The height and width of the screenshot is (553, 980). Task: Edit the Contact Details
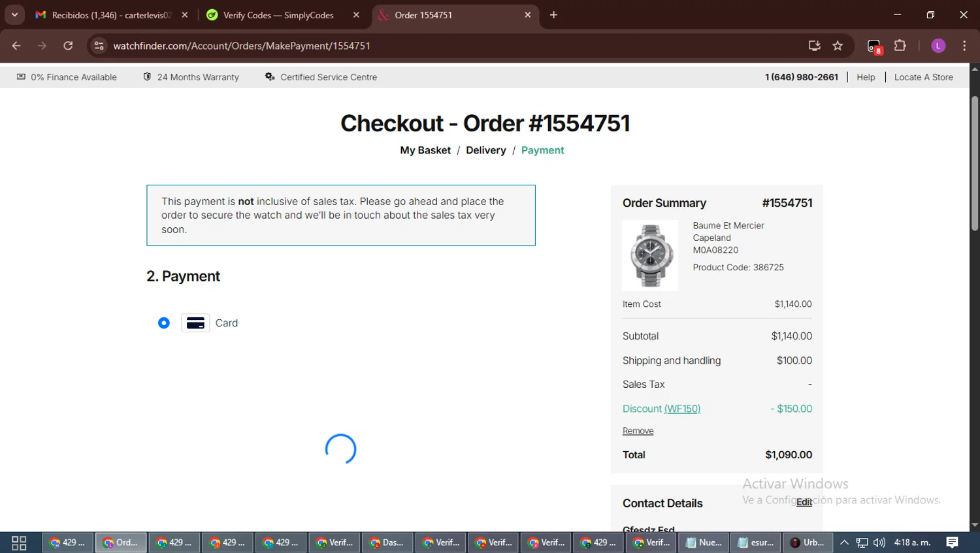(x=804, y=502)
